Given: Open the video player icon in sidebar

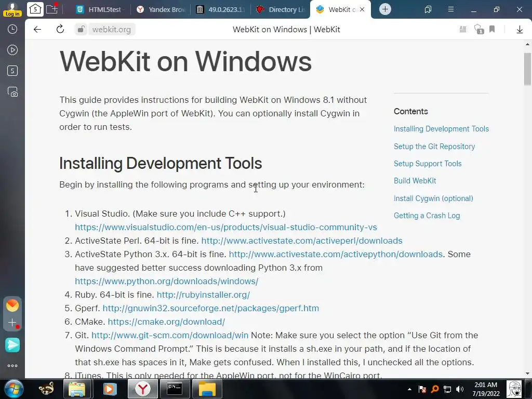Looking at the screenshot, I should 12,50.
